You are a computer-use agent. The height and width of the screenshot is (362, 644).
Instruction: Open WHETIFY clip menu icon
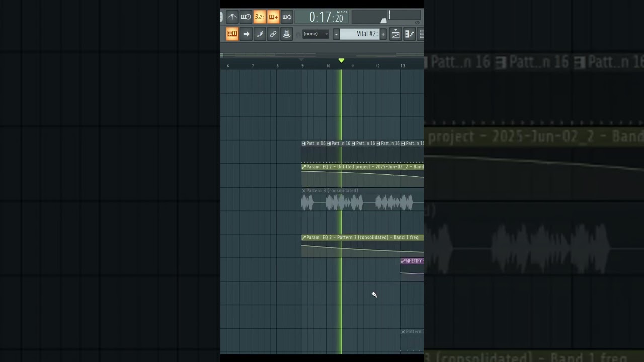[403, 261]
